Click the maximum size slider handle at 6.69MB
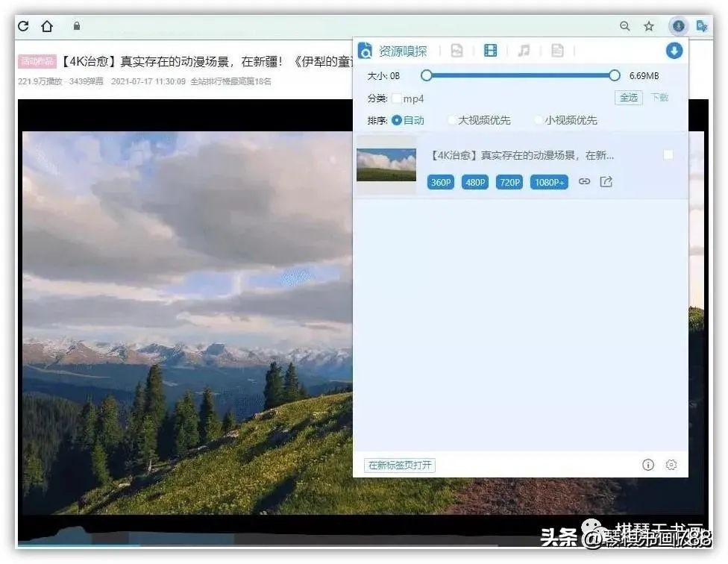 (615, 75)
